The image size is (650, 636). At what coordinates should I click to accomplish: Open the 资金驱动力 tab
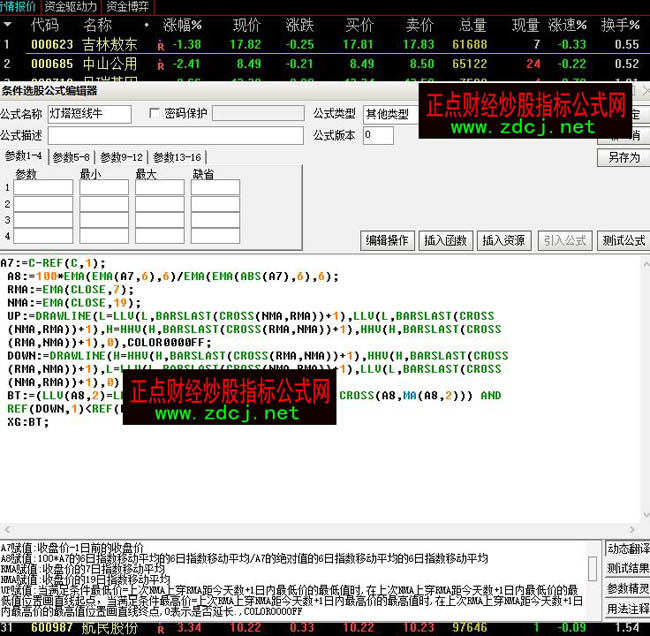(x=70, y=6)
